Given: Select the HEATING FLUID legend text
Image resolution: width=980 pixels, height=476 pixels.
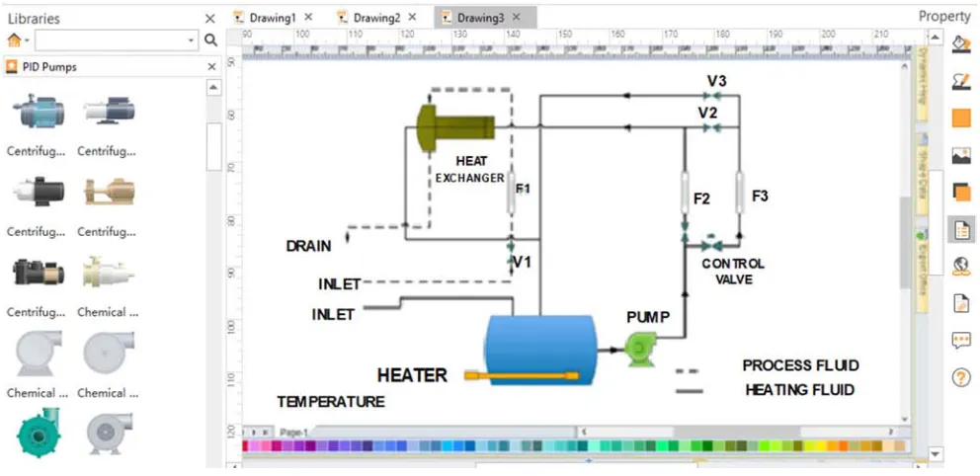Looking at the screenshot, I should click(x=800, y=390).
